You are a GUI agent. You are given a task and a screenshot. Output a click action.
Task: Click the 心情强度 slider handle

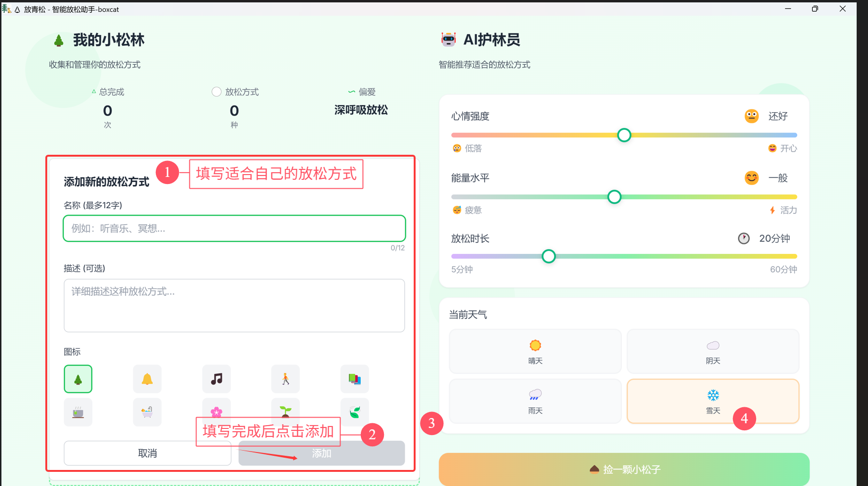[x=624, y=135]
